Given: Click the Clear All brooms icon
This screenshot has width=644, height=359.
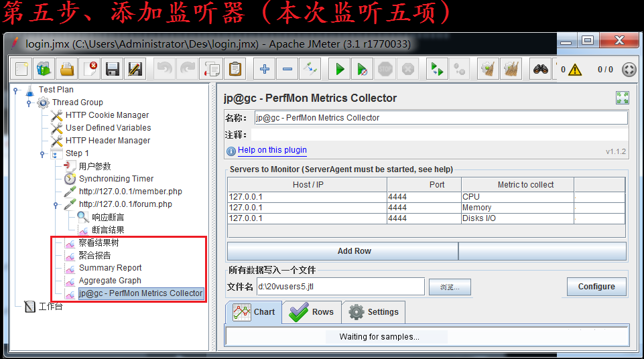Looking at the screenshot, I should click(x=511, y=69).
